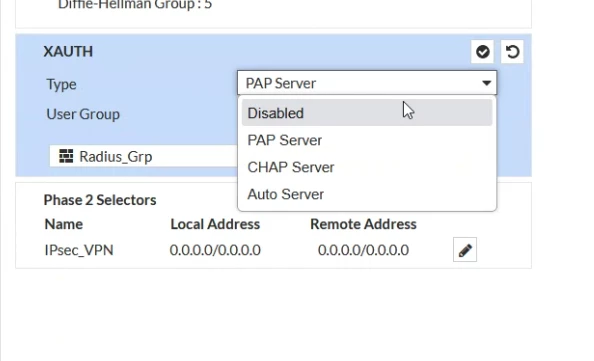Click the Name column header
The height and width of the screenshot is (361, 594).
tap(64, 224)
